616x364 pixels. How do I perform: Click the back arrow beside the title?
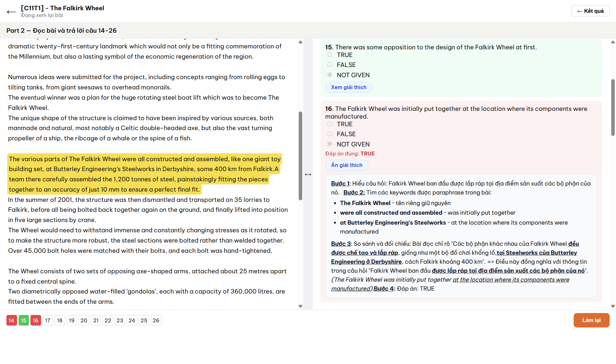pyautogui.click(x=11, y=12)
